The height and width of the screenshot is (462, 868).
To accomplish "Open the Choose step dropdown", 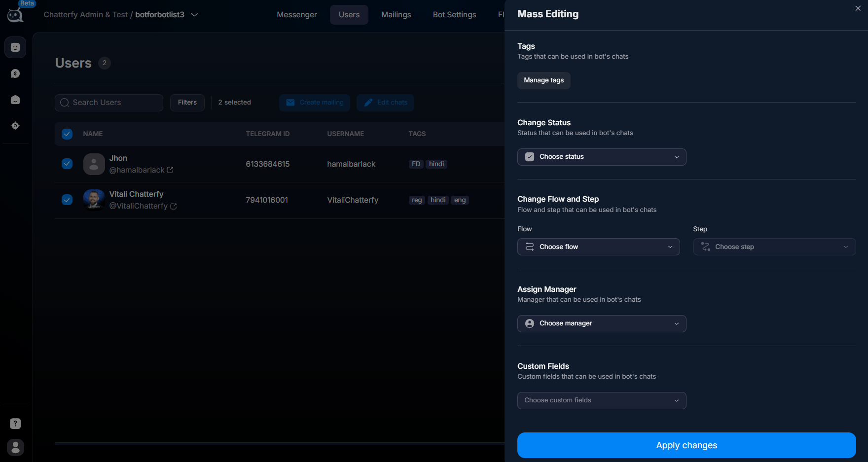I will [x=774, y=247].
